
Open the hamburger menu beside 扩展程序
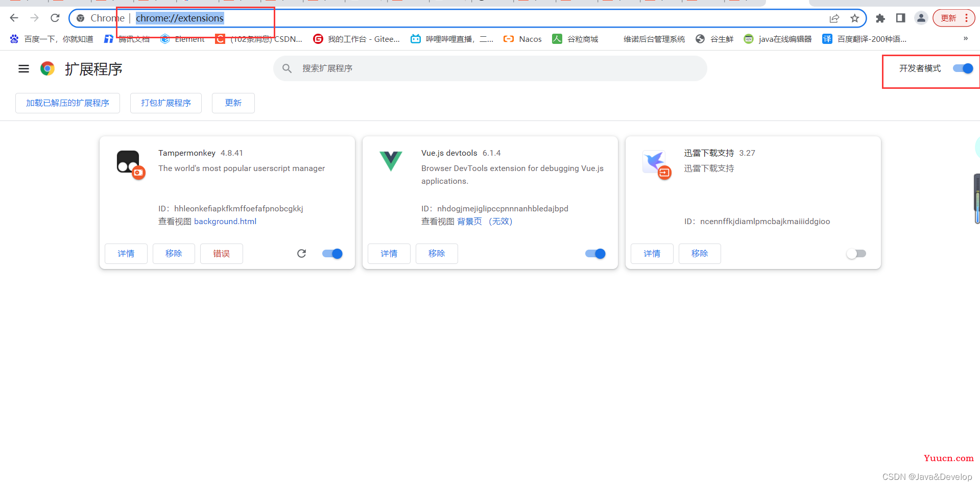(23, 68)
